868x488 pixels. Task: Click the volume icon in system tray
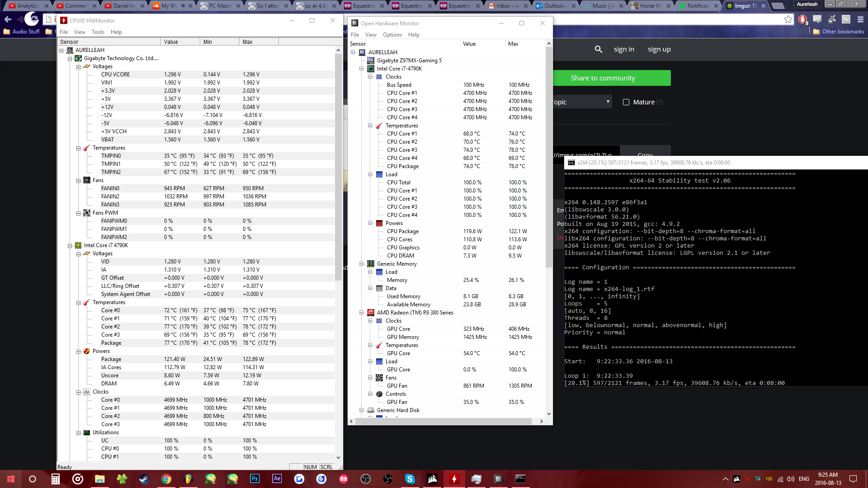tap(791, 479)
